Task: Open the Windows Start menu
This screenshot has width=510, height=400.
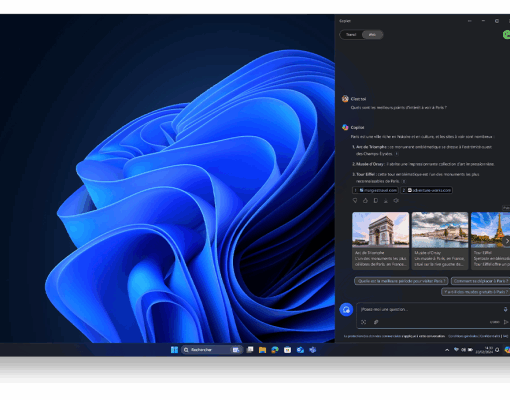Action: (174, 350)
